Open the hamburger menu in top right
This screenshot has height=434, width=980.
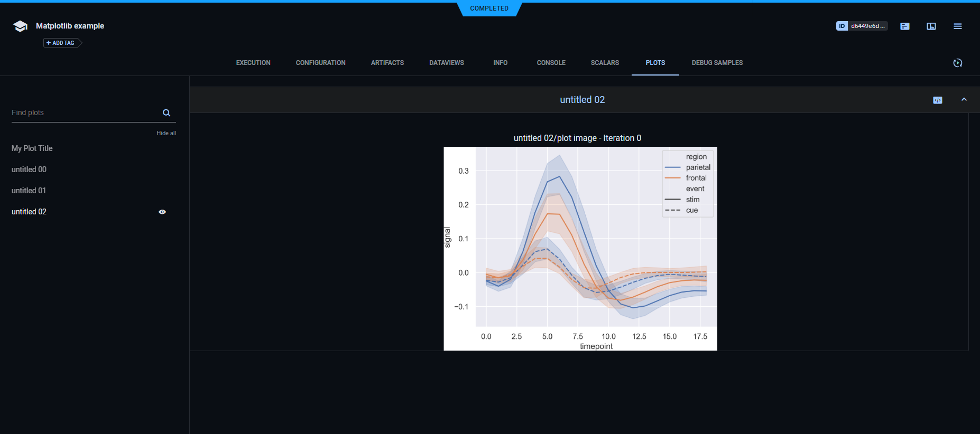click(957, 26)
